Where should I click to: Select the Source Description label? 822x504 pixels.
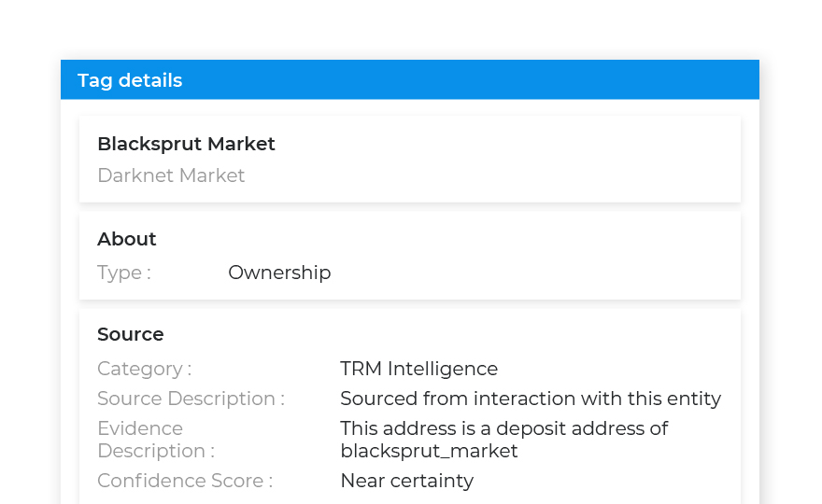191,399
